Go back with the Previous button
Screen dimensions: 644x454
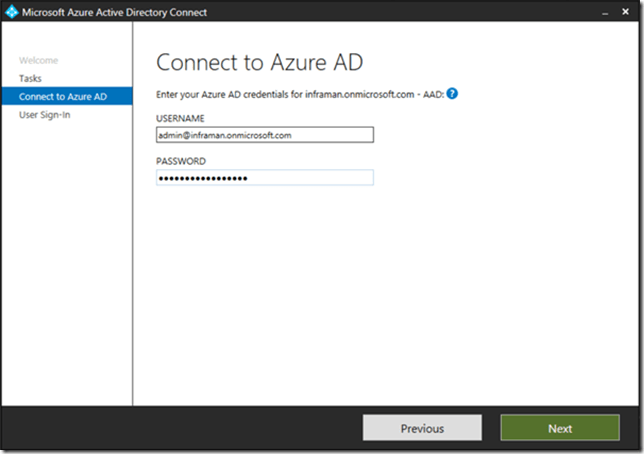(422, 428)
